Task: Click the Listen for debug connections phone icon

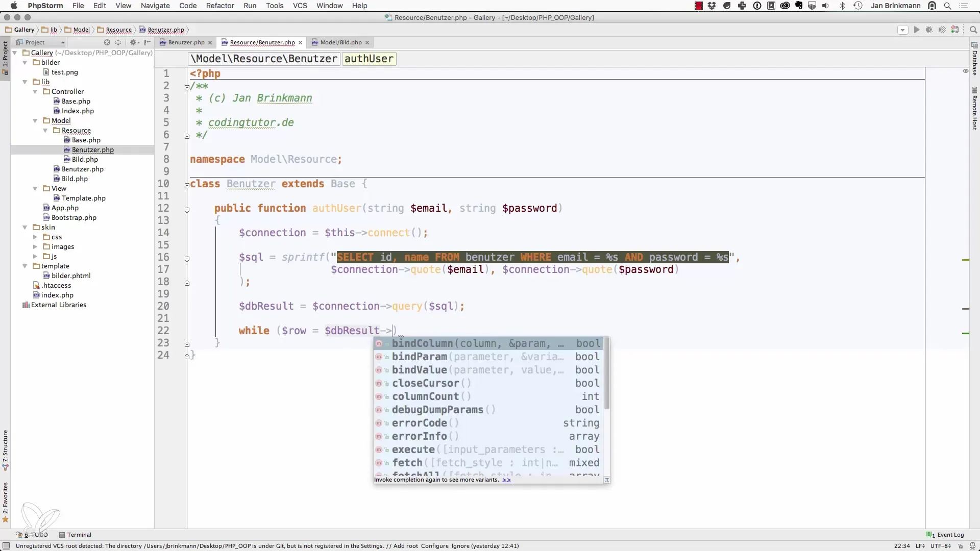Action: [955, 30]
